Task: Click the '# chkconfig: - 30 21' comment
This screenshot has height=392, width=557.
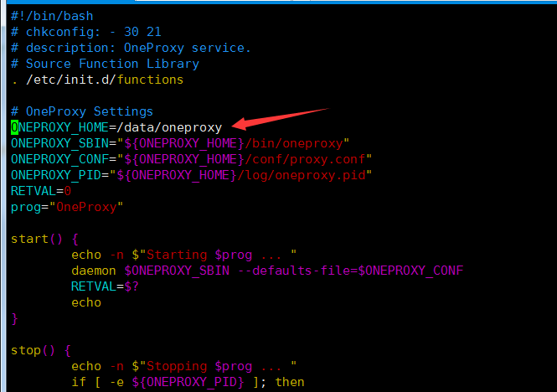Action: coord(86,32)
